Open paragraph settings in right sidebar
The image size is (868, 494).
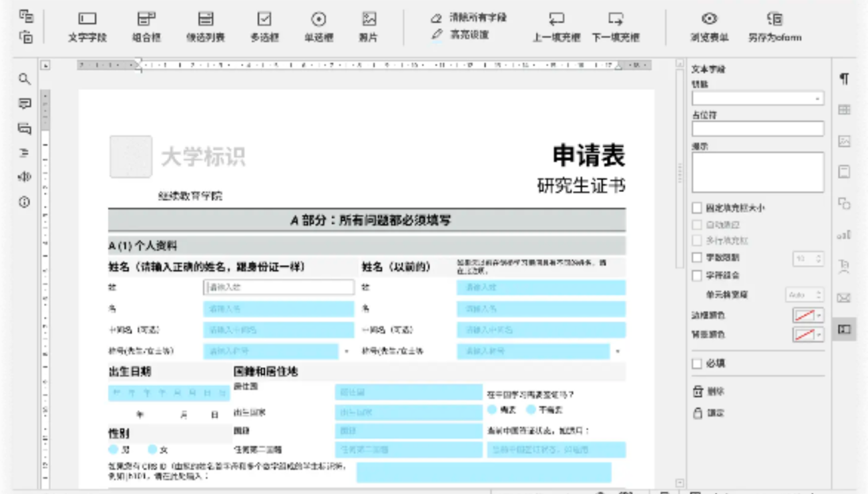(x=845, y=79)
